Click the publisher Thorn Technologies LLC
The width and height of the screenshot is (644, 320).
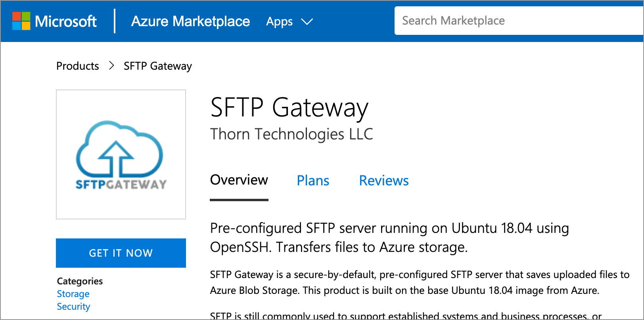(x=291, y=134)
